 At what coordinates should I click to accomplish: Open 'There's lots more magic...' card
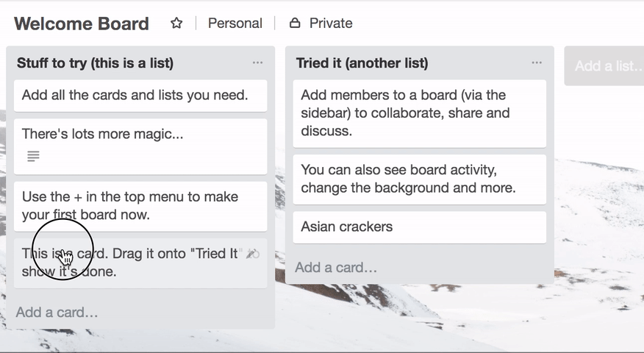pos(140,146)
